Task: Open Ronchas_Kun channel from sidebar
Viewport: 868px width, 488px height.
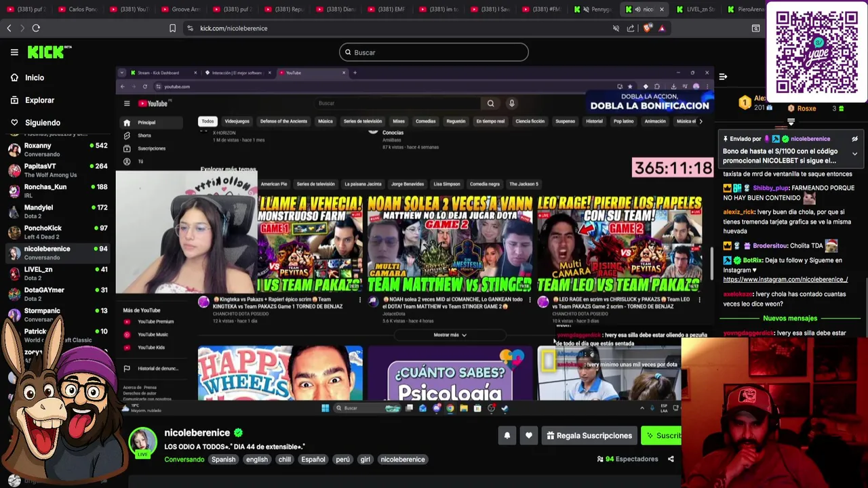Action: (x=58, y=191)
